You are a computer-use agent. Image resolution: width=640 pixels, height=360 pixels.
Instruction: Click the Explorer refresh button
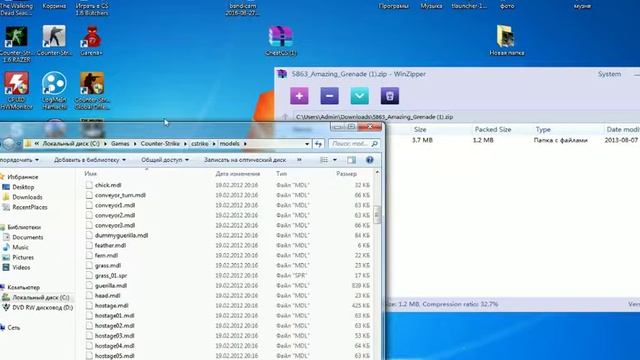pyautogui.click(x=318, y=144)
